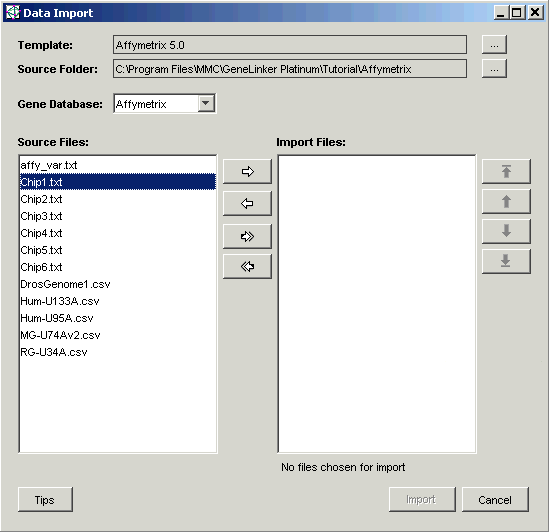This screenshot has width=549, height=532.
Task: Move import file to top of list
Action: point(506,171)
